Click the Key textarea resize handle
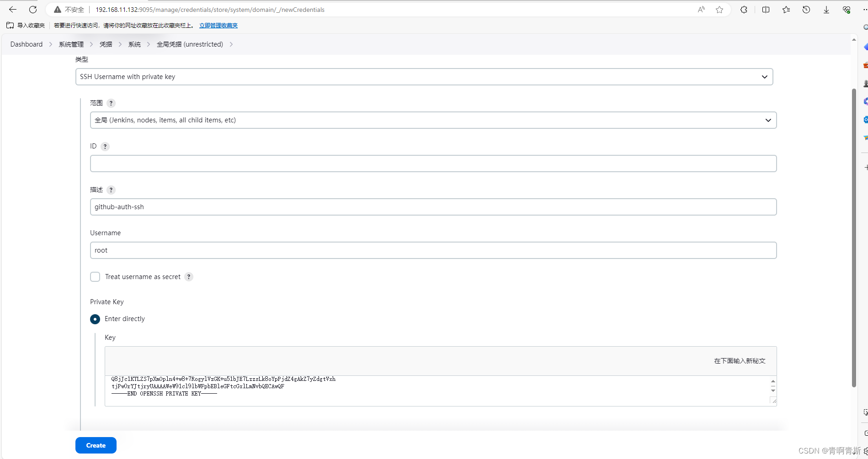 (x=773, y=401)
